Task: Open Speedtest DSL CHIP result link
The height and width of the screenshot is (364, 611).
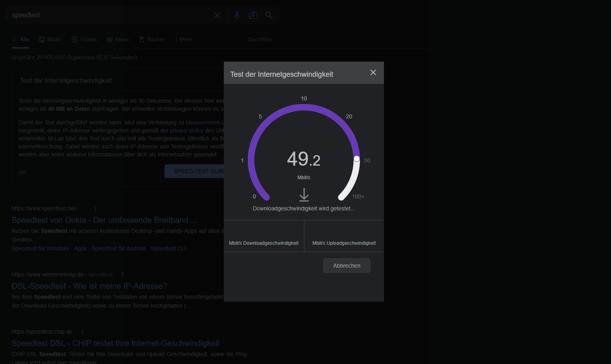Action: click(x=115, y=343)
